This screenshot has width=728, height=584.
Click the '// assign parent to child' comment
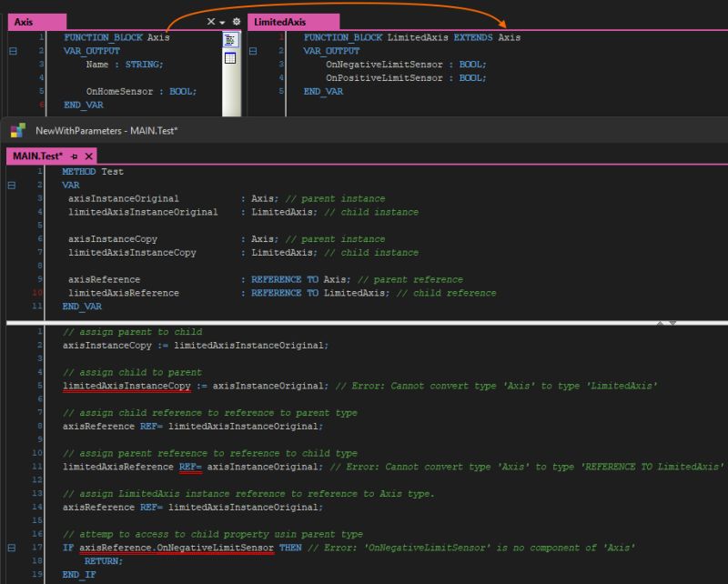[132, 332]
